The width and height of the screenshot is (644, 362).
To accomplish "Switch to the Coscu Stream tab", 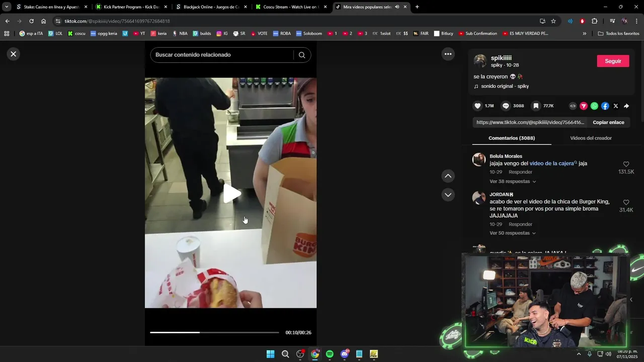I will coord(291,7).
